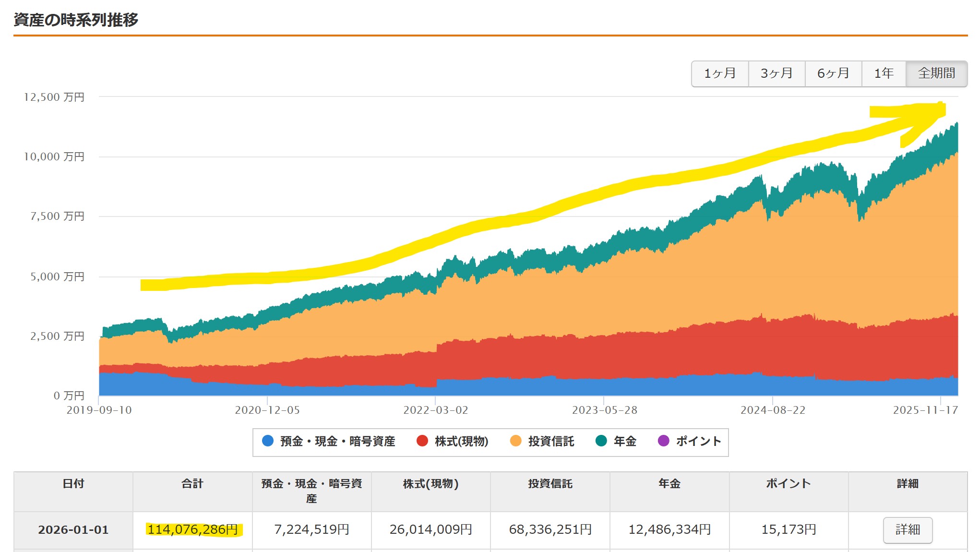Click the 年金 legend label

pyautogui.click(x=625, y=441)
